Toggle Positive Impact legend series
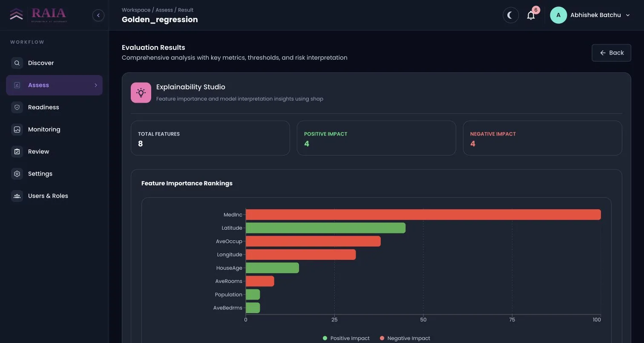 (x=346, y=338)
